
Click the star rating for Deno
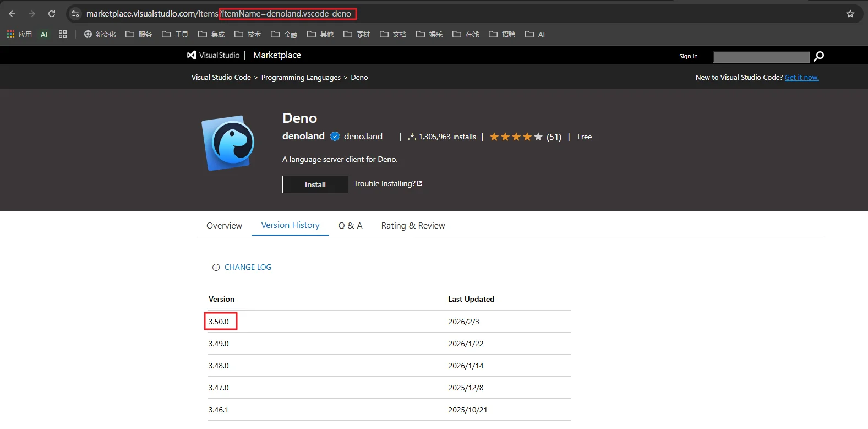click(516, 137)
